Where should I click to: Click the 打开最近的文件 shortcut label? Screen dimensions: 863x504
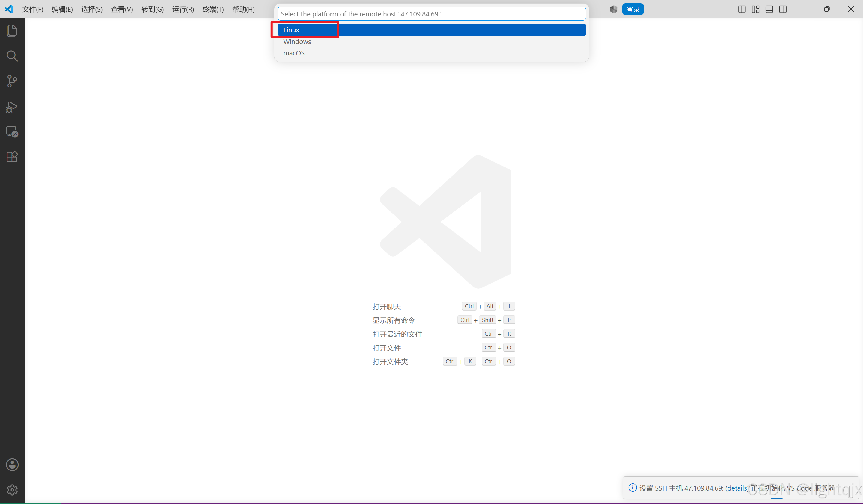click(x=397, y=334)
